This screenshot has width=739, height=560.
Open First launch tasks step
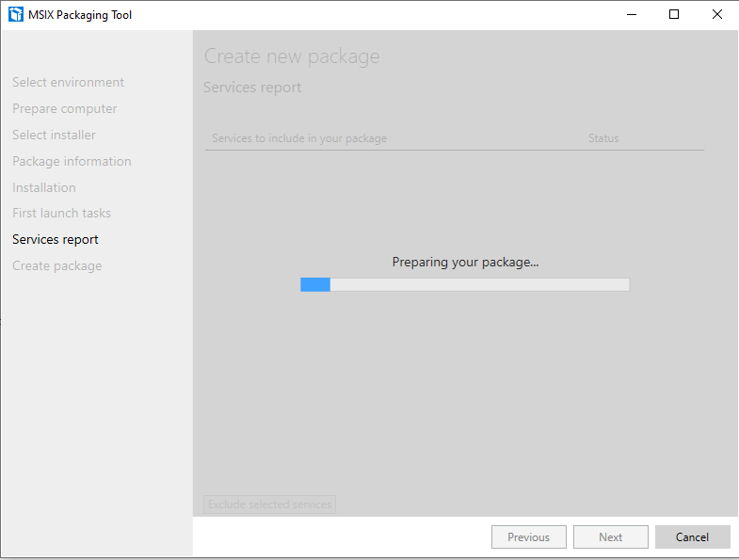(x=61, y=214)
